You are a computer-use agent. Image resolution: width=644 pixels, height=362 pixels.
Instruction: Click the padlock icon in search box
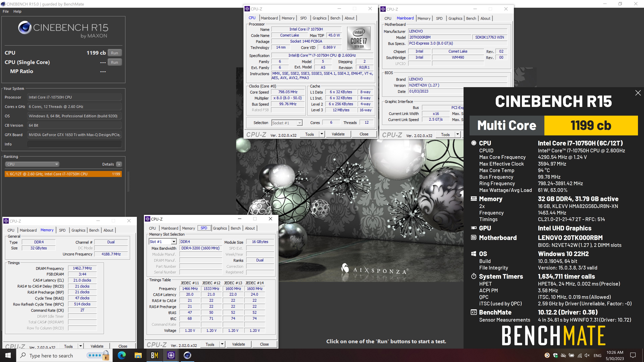106,355
